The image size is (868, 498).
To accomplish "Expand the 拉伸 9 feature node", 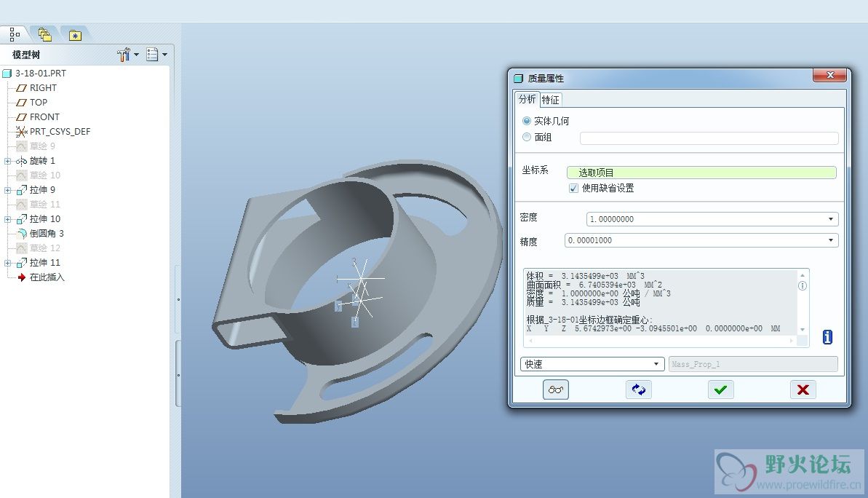I will pyautogui.click(x=8, y=191).
